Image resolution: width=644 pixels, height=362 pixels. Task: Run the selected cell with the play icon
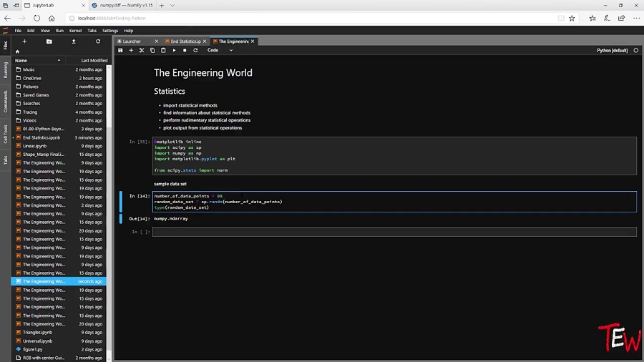(x=174, y=51)
